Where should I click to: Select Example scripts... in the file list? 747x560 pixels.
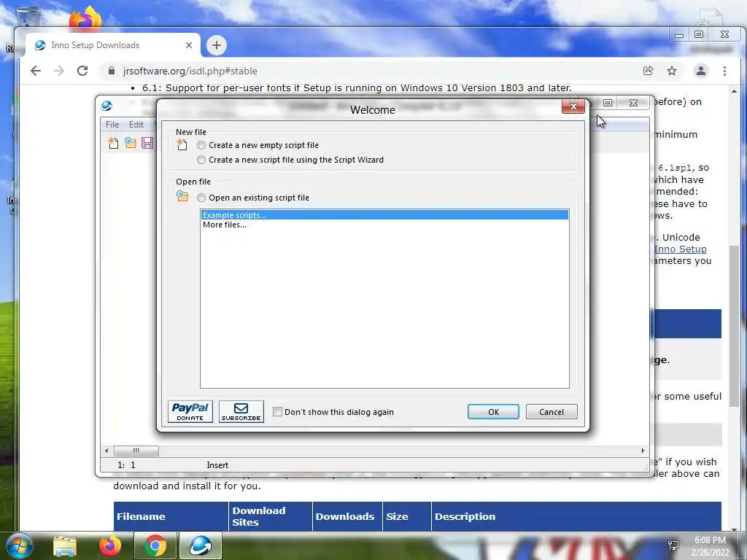384,215
